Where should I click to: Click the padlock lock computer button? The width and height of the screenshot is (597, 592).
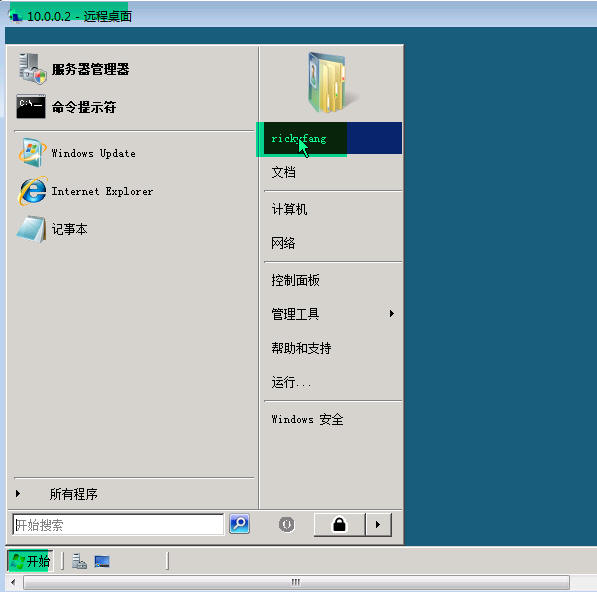coord(339,525)
